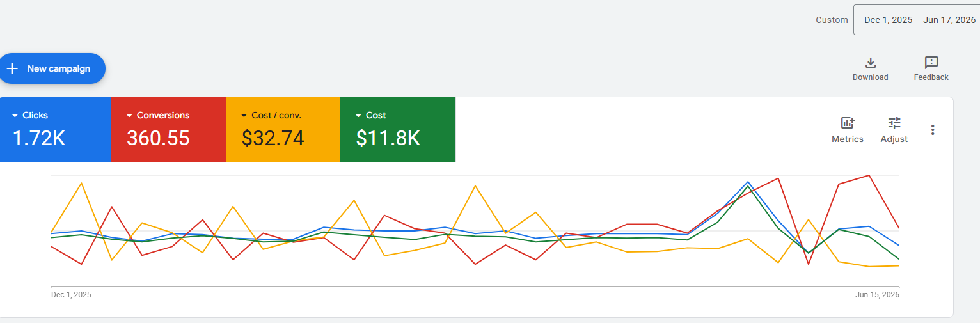Click the Feedback text label
This screenshot has width=980, height=323.
[x=931, y=77]
